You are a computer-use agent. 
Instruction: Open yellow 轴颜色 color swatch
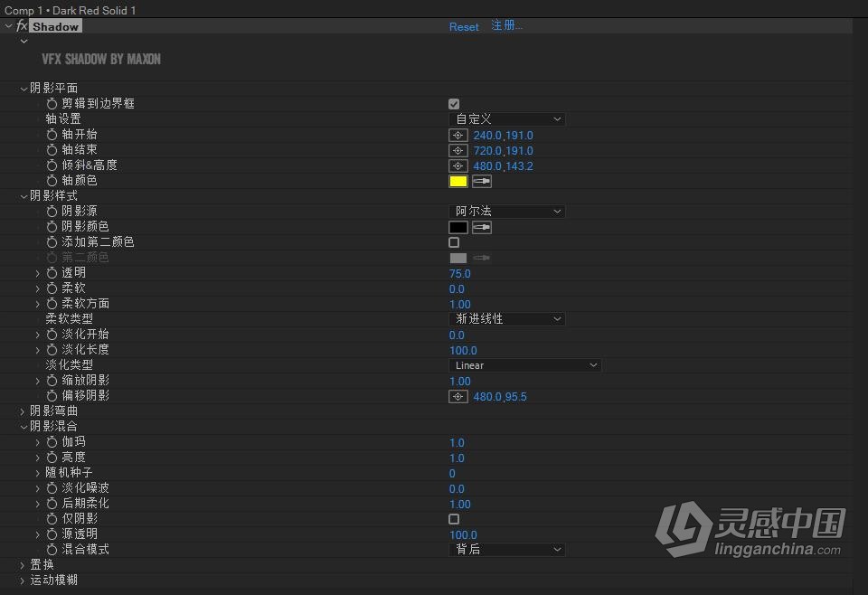(x=458, y=181)
